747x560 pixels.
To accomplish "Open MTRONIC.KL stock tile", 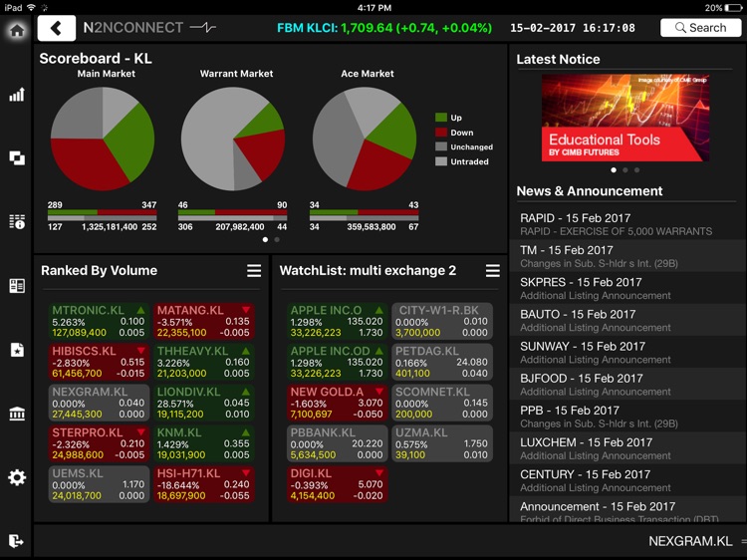I will (x=99, y=321).
